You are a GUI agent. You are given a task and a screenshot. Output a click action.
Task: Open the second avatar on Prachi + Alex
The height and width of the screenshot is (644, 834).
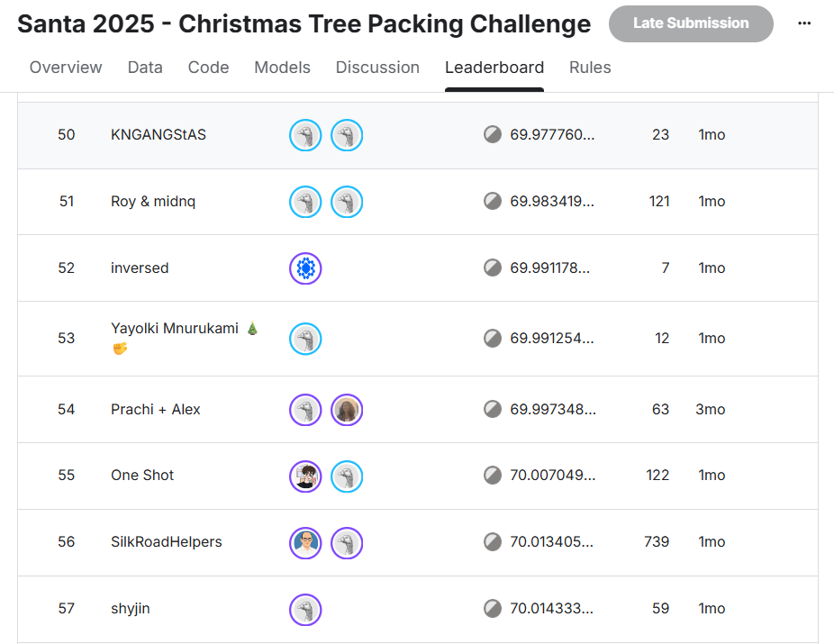coord(347,410)
